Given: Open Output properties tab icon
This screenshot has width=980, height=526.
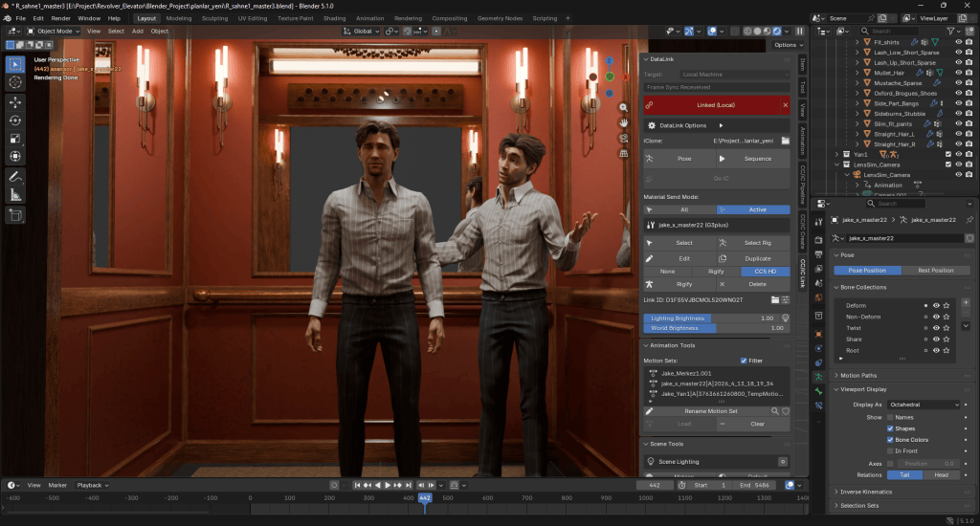Looking at the screenshot, I should click(x=819, y=254).
